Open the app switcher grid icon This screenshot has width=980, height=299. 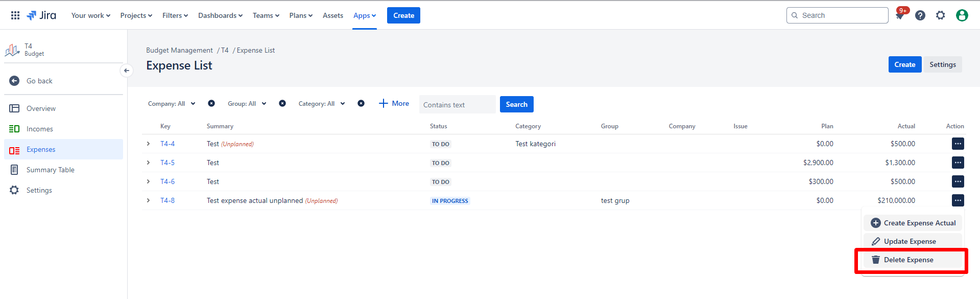point(15,15)
